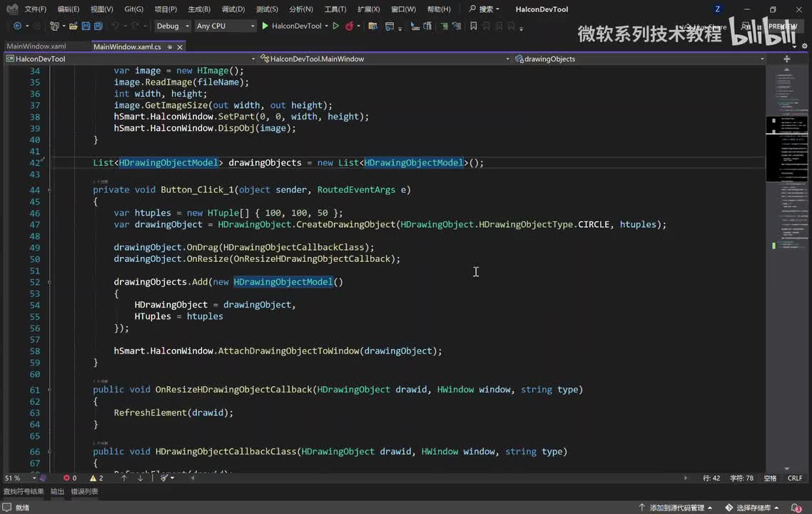
Task: Open the 扩展(X) menu
Action: click(x=368, y=9)
